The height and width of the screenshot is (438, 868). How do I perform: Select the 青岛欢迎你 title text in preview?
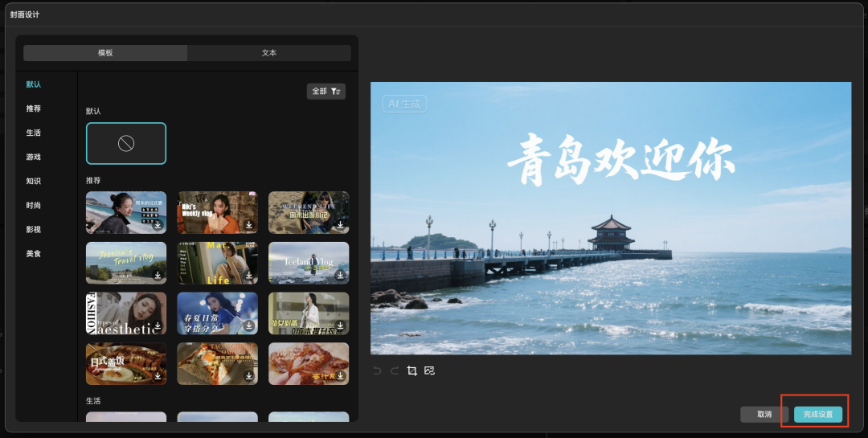pos(620,158)
